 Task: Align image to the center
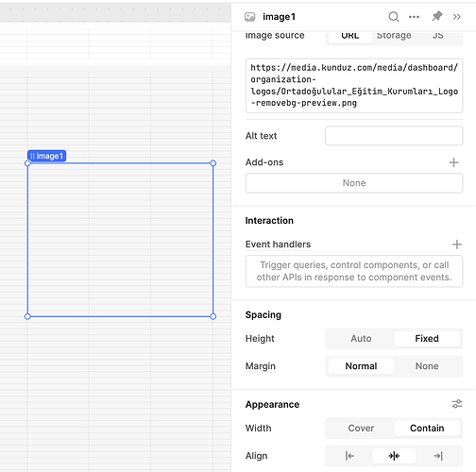(x=394, y=456)
